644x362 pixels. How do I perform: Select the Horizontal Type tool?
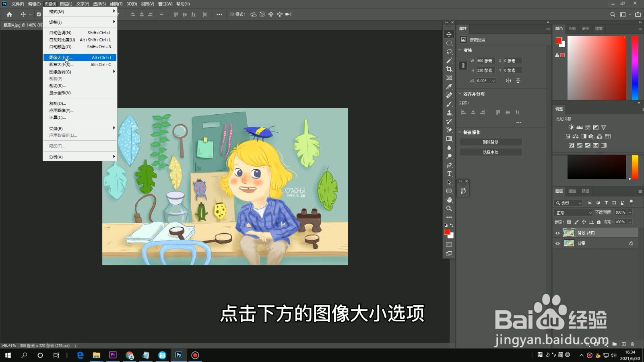(x=449, y=174)
